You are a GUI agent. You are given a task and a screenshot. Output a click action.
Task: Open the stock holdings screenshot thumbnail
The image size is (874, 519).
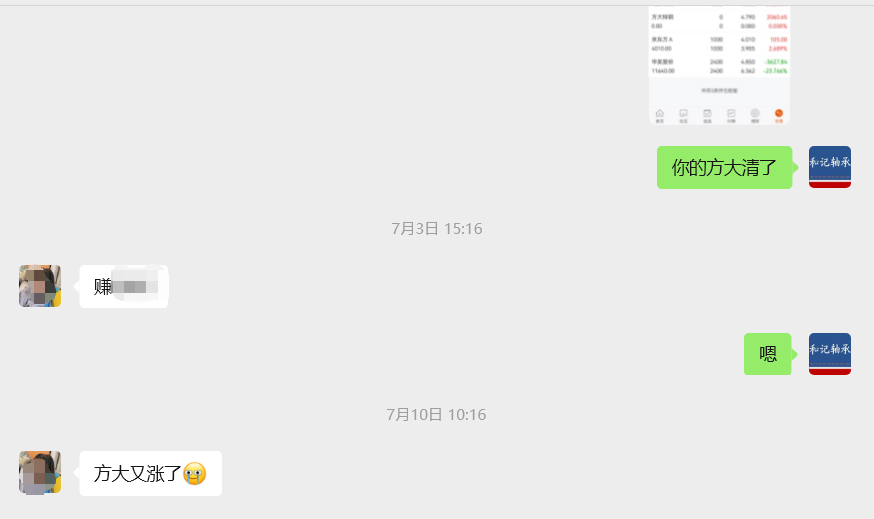click(x=719, y=65)
